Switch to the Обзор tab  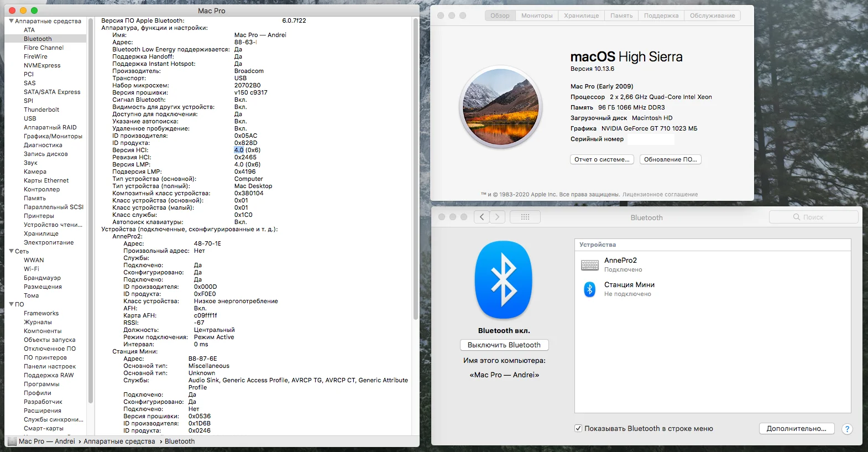(500, 15)
